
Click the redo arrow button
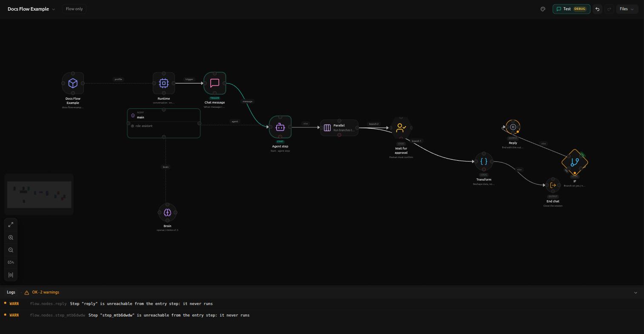pos(609,9)
